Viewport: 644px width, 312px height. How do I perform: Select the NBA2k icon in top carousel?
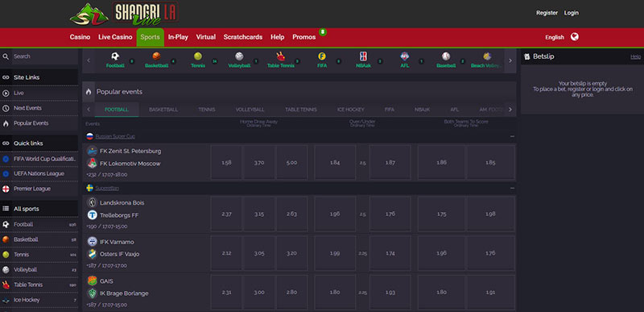tap(364, 56)
